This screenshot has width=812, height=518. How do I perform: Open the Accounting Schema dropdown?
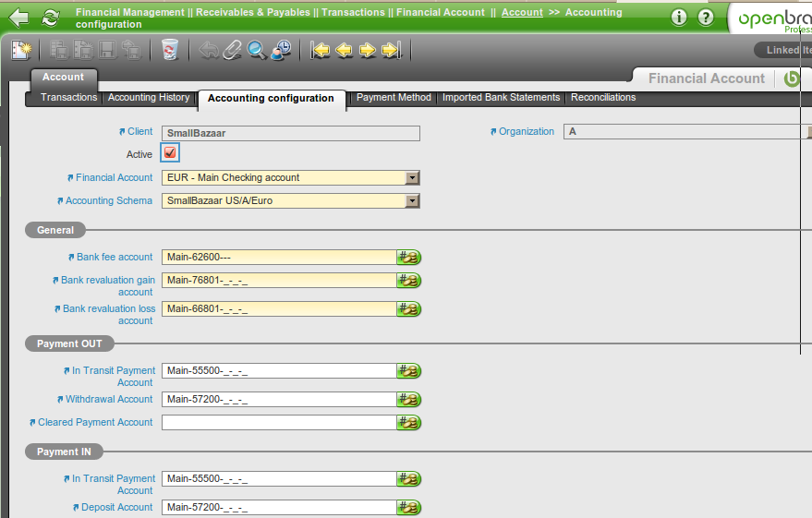[x=412, y=200]
